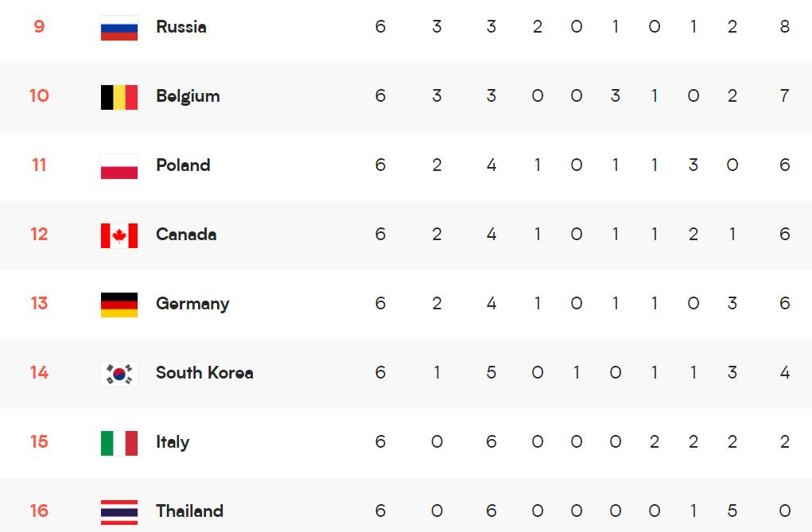
Task: Click Russia's total points value 8
Action: point(785,27)
